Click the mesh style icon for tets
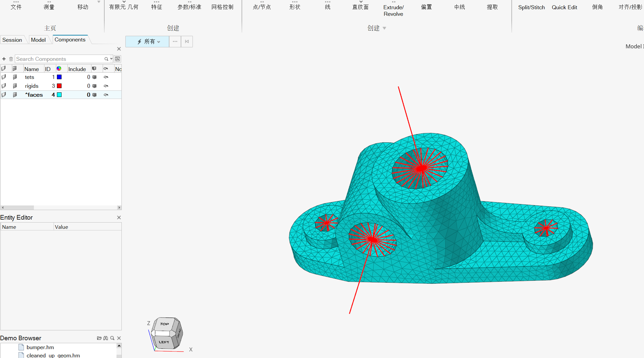This screenshot has height=358, width=644. 94,77
